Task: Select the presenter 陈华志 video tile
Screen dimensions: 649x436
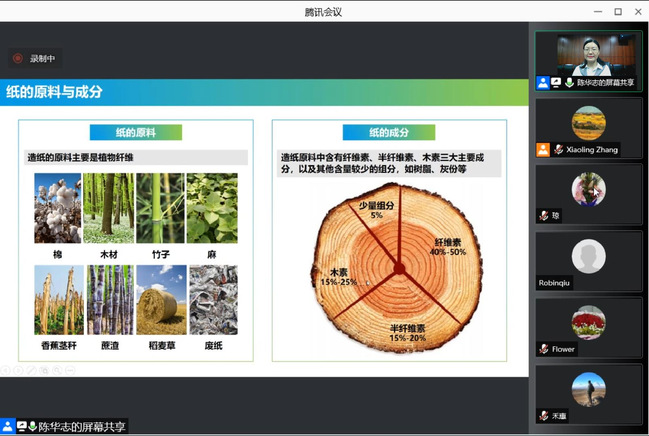Action: (x=588, y=55)
